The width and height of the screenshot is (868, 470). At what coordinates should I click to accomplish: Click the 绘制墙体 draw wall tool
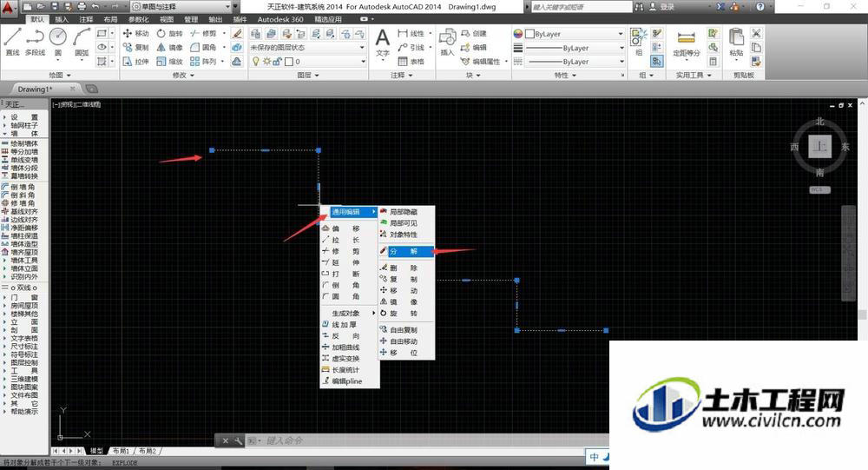pyautogui.click(x=20, y=143)
